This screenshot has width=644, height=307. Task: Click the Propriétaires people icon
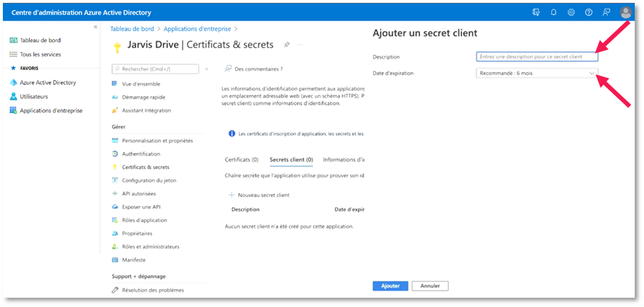tap(115, 233)
